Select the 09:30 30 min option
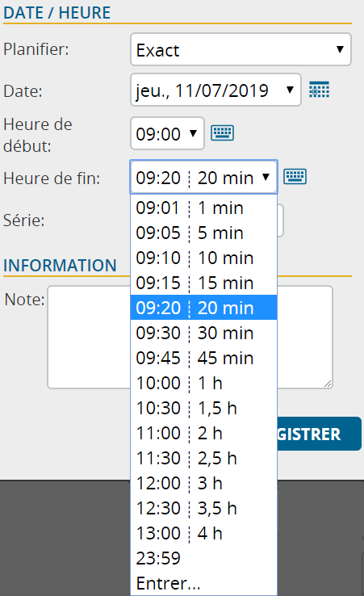This screenshot has width=364, height=596. [203, 333]
